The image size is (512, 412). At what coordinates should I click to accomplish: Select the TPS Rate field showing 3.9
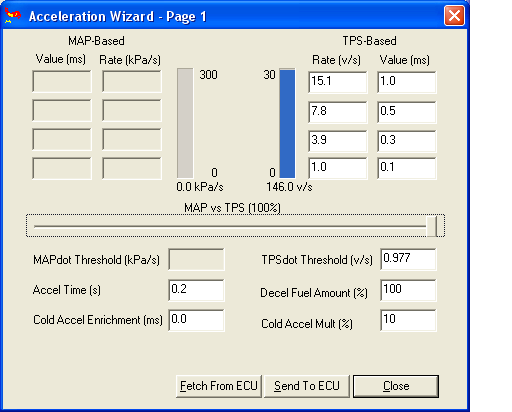pyautogui.click(x=338, y=141)
